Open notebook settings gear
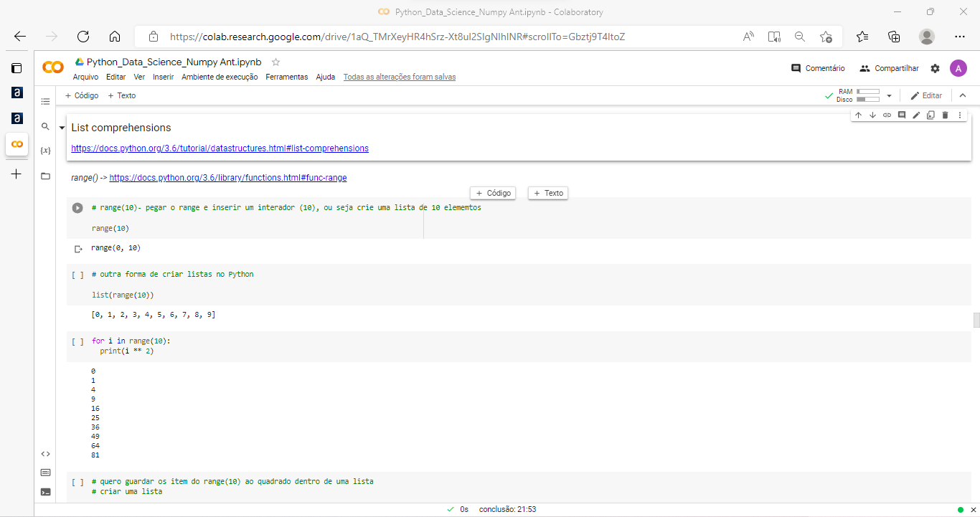 [935, 68]
